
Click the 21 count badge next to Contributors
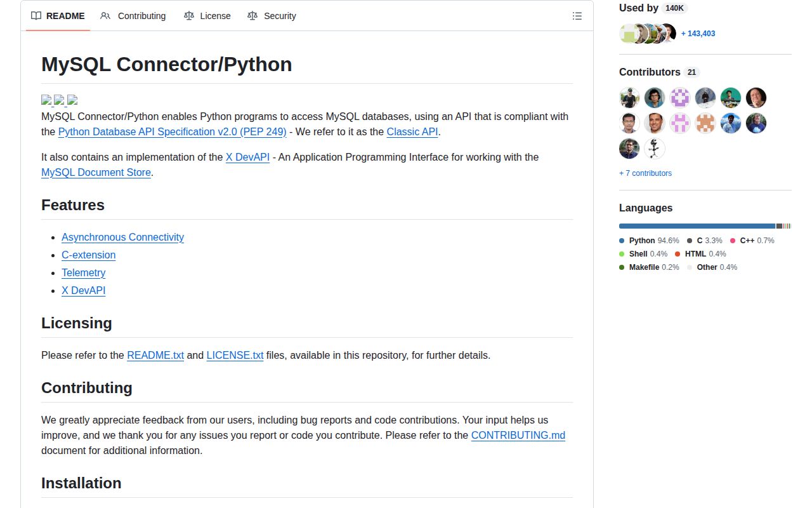click(x=691, y=72)
